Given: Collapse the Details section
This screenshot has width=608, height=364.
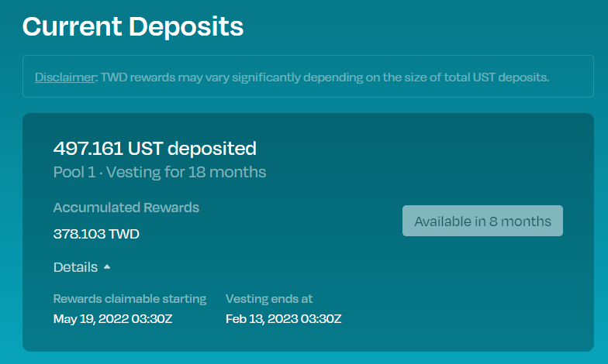Looking at the screenshot, I should pyautogui.click(x=82, y=267).
